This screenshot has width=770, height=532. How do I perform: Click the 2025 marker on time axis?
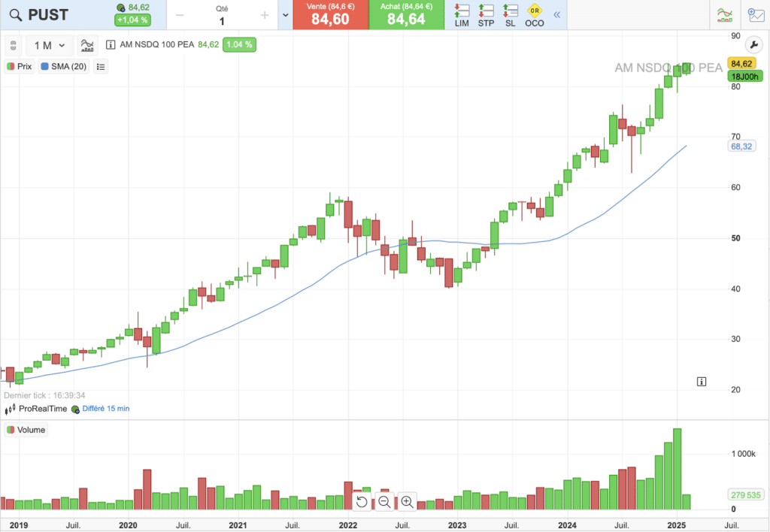coord(677,525)
